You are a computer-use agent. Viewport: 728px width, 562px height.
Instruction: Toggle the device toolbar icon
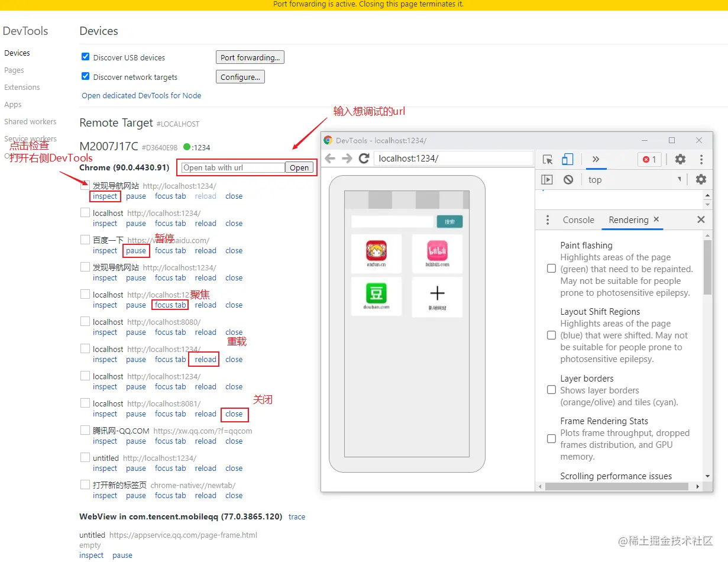point(567,159)
